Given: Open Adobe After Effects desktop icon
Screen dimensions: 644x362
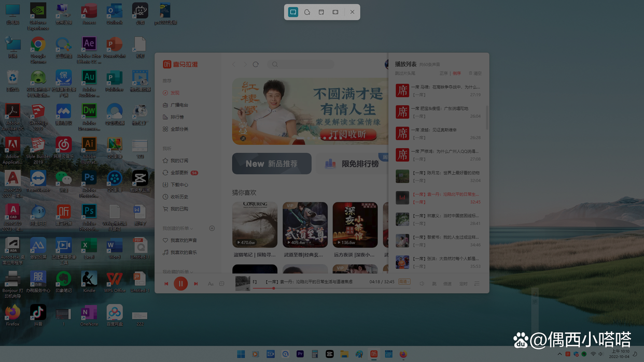Looking at the screenshot, I should coord(89,49).
